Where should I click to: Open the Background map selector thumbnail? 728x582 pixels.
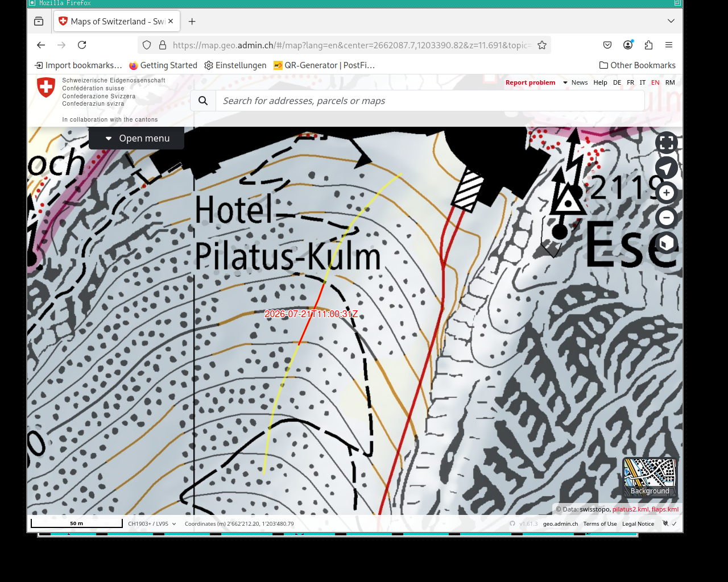point(650,477)
